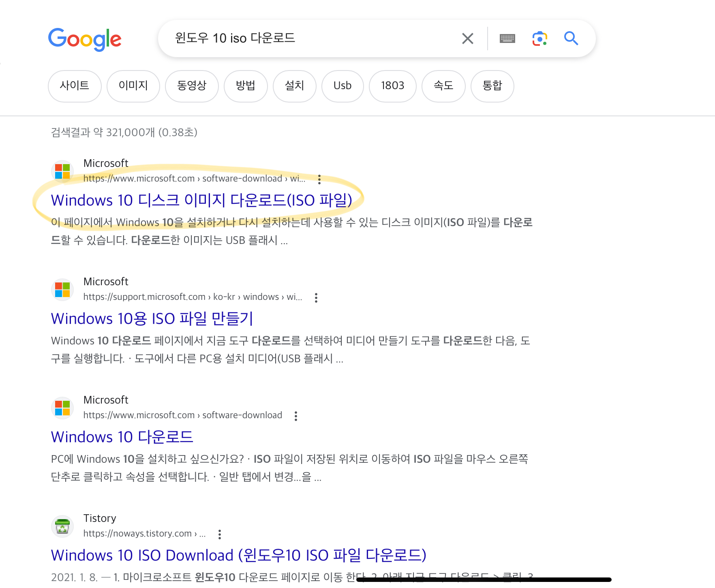Select the 사이트 filter chip
The height and width of the screenshot is (588, 715).
75,86
